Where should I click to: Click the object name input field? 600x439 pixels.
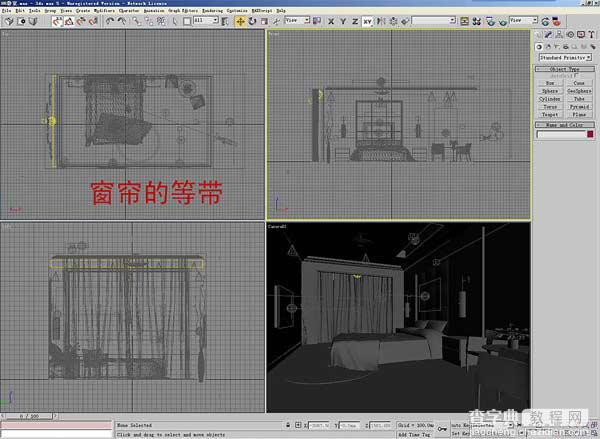tap(561, 134)
